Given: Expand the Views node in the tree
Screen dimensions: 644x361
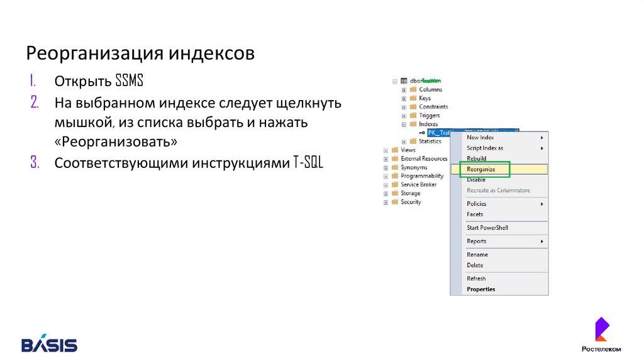Looking at the screenshot, I should (x=386, y=150).
